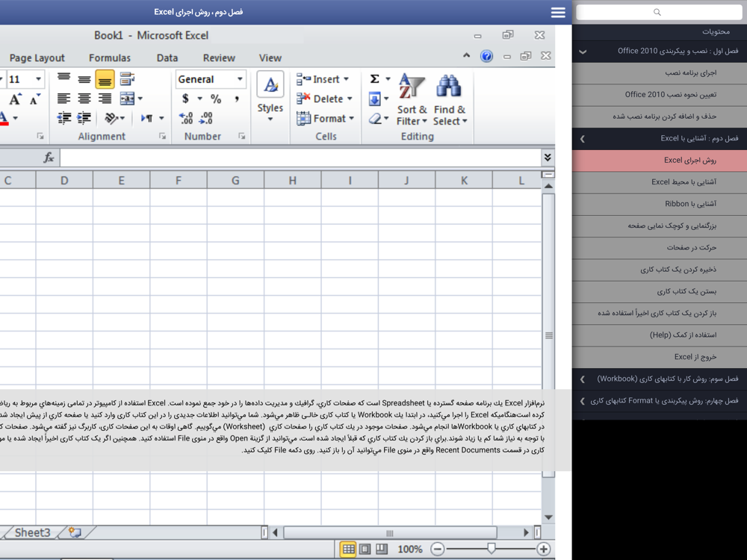
Task: Expand the formula bar
Action: (x=548, y=158)
